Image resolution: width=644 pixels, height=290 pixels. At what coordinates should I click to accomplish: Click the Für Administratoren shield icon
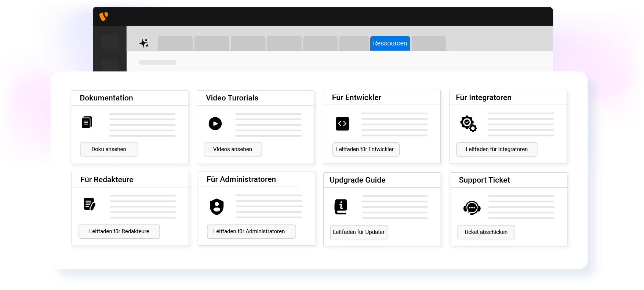pos(217,206)
